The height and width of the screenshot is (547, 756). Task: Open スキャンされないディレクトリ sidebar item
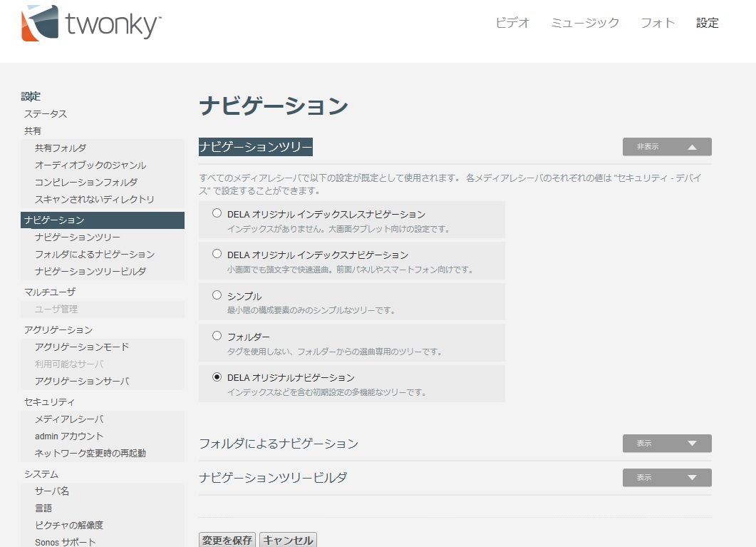coord(95,199)
